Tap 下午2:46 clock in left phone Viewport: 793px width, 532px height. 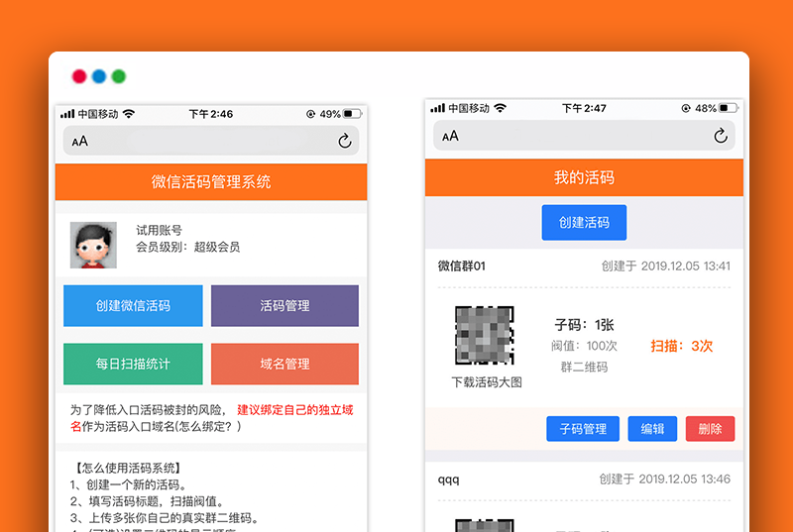pos(211,114)
